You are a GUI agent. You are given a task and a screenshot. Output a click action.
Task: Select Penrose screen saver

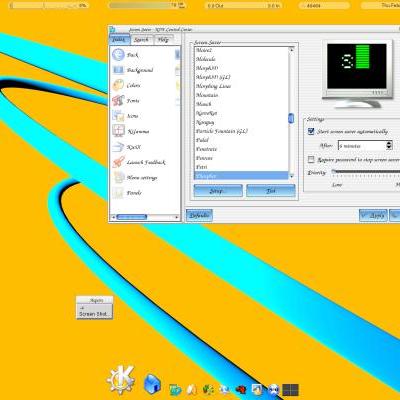(241, 158)
